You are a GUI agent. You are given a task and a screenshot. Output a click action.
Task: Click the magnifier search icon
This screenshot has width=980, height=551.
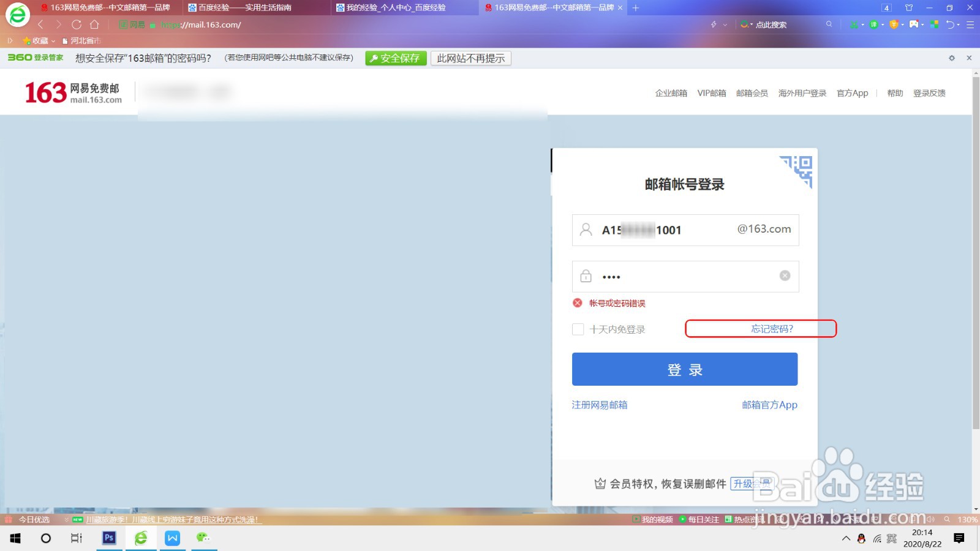[829, 24]
